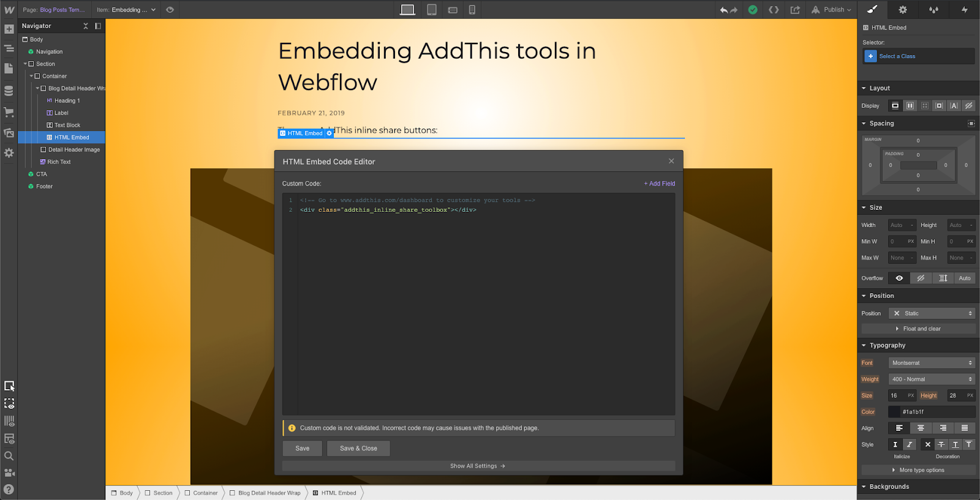980x500 pixels.
Task: Click Save & Close button
Action: pyautogui.click(x=358, y=449)
